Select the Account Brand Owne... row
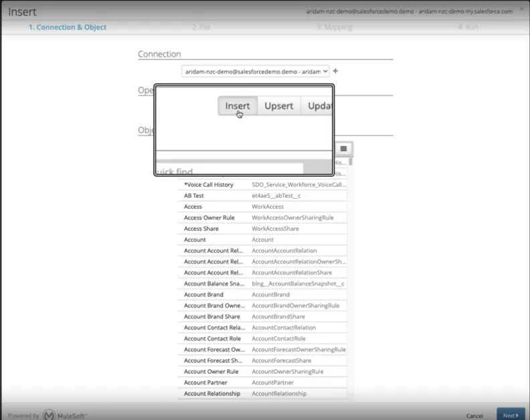The width and height of the screenshot is (530, 420). [262, 306]
